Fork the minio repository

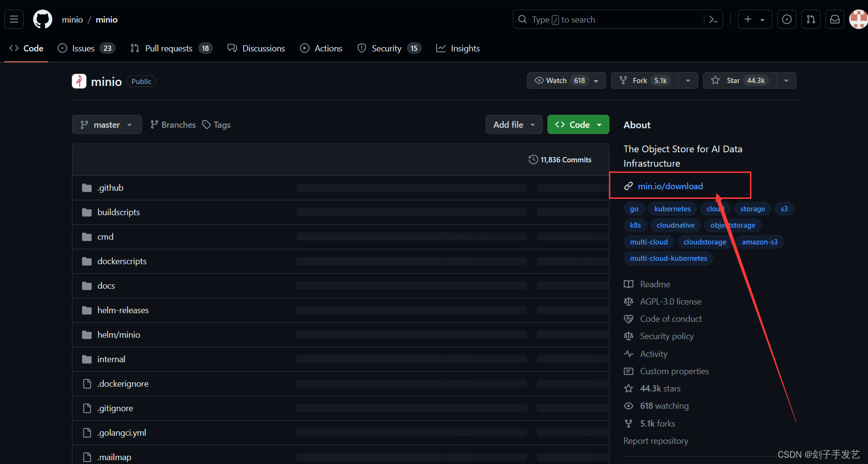tap(644, 80)
